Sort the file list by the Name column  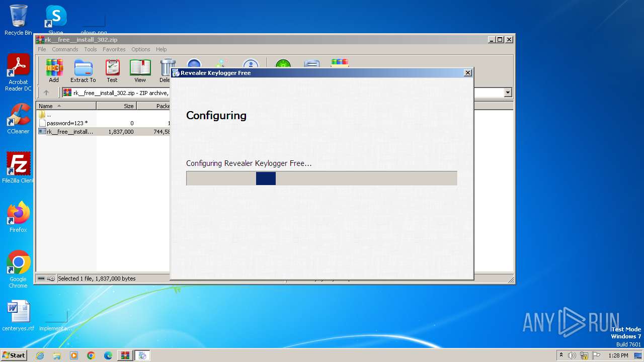click(66, 106)
